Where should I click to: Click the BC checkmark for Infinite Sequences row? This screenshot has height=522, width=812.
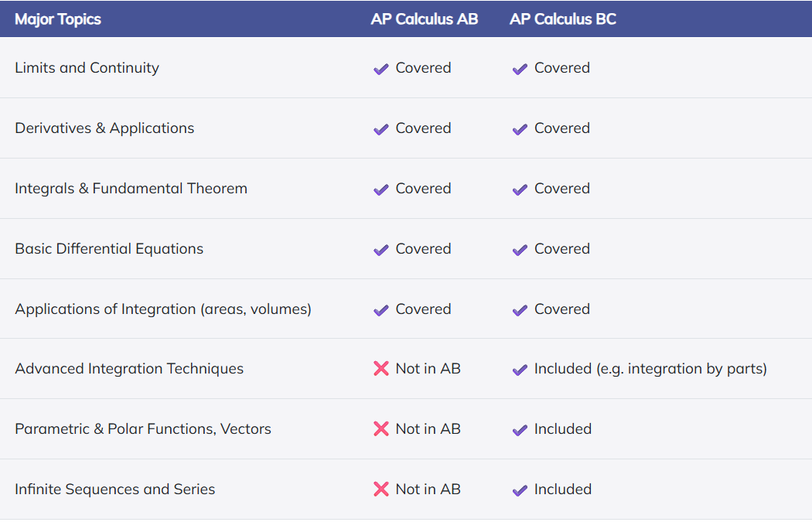point(520,490)
